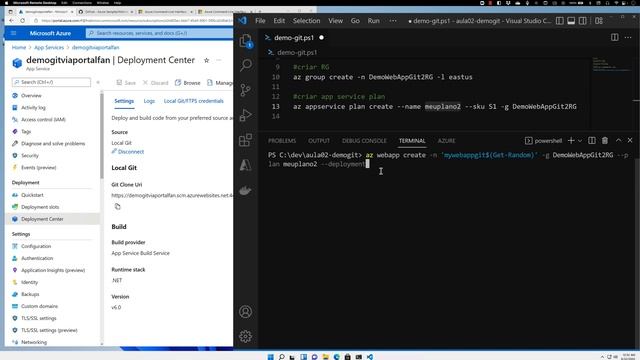Open new terminal launch profile dropdown
Image resolution: width=640 pixels, height=360 pixels.
(x=580, y=140)
